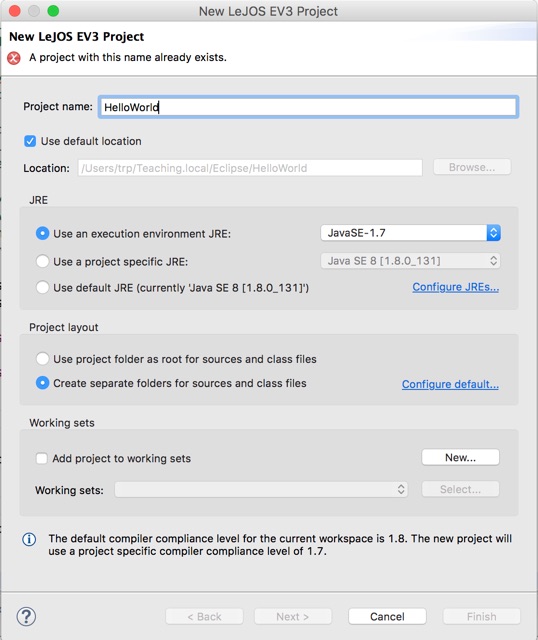Choose Use project folder as root option
The height and width of the screenshot is (640, 538).
[42, 359]
